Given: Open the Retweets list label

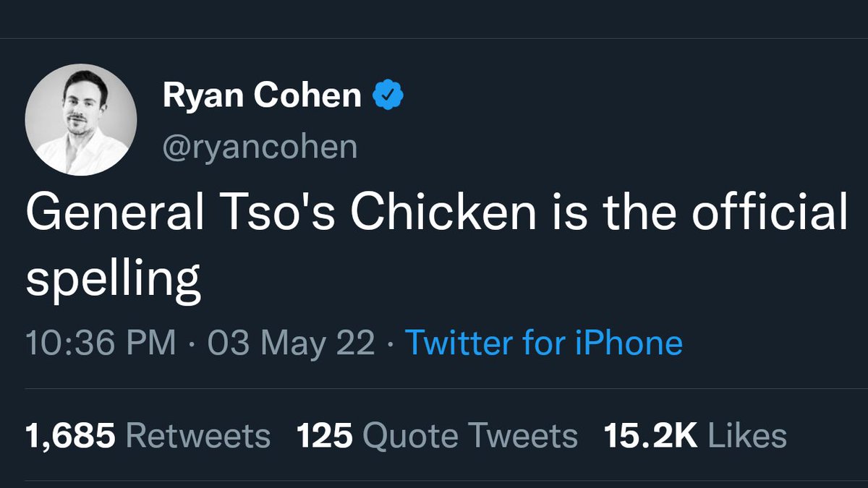Looking at the screenshot, I should point(198,435).
